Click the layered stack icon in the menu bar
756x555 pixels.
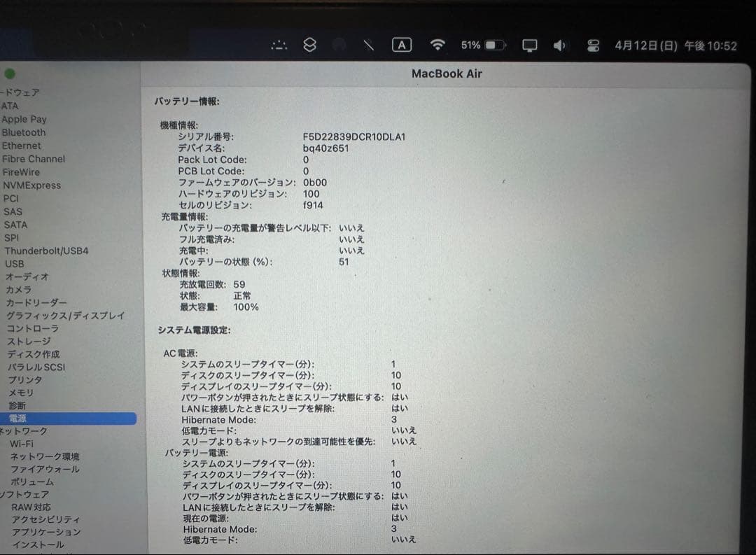pos(311,44)
